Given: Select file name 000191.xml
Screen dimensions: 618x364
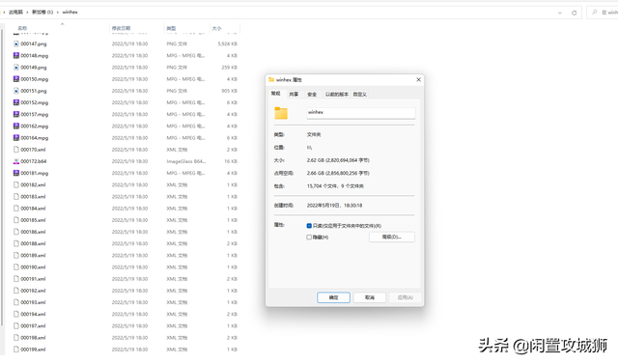Looking at the screenshot, I should pos(33,279).
